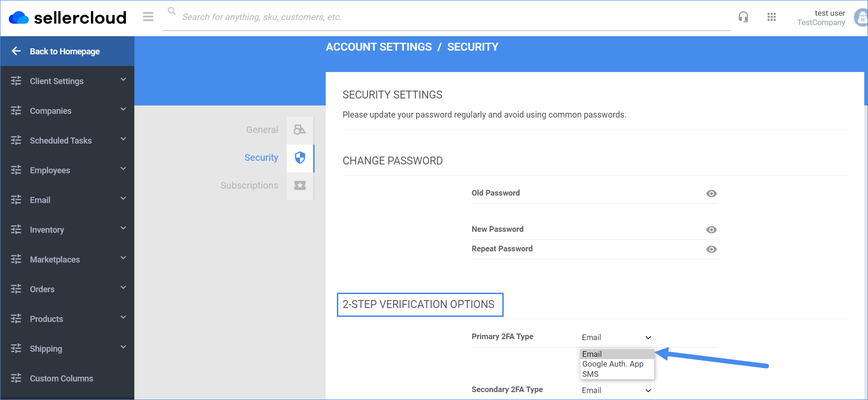This screenshot has width=868, height=400.
Task: Choose SMS option in the list
Action: click(x=617, y=374)
